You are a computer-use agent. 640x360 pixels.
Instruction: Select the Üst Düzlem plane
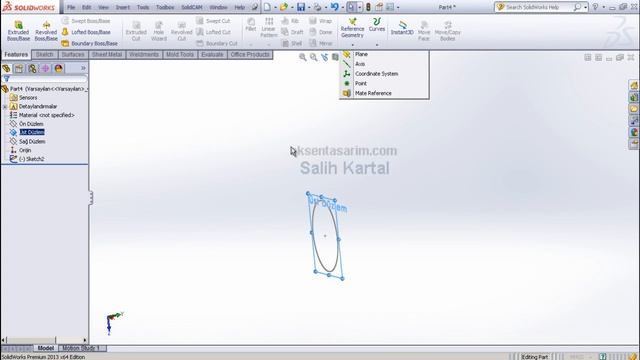coord(32,132)
